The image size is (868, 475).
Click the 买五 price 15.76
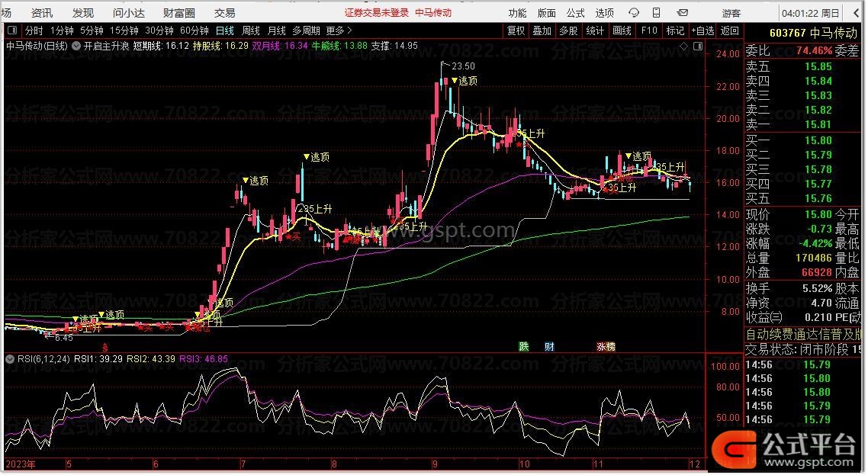pyautogui.click(x=818, y=198)
